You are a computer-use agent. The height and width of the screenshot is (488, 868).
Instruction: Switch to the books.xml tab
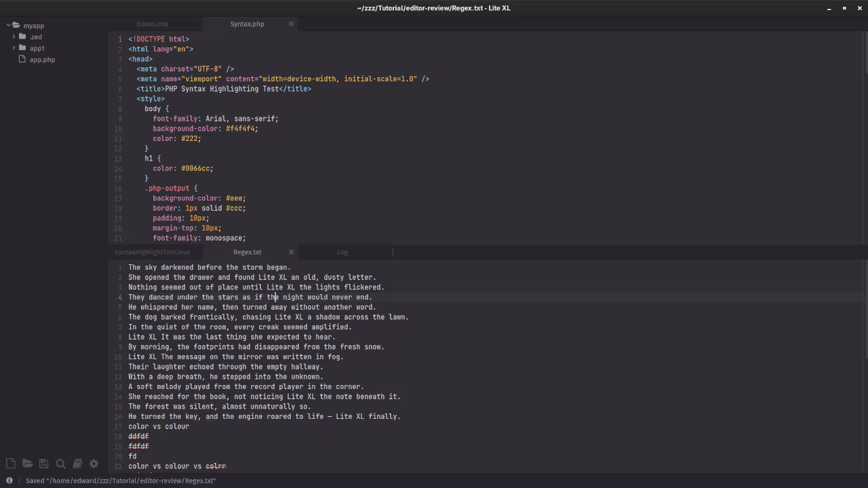[x=152, y=24]
